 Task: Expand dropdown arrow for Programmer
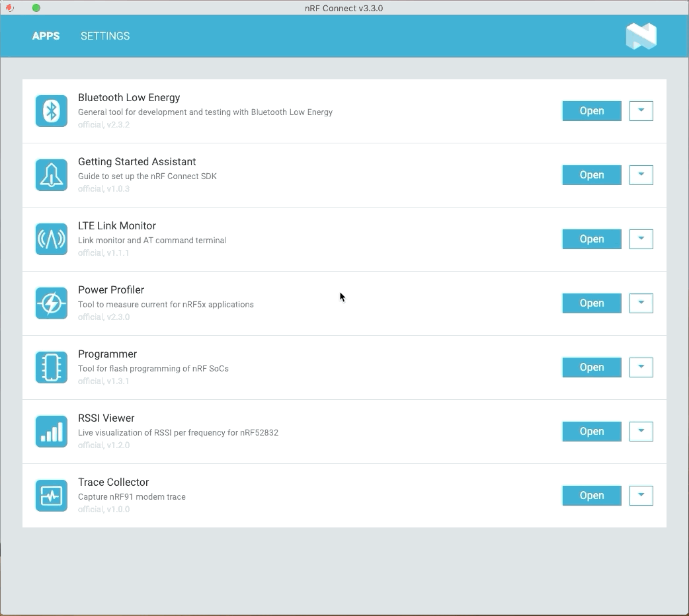pos(641,367)
